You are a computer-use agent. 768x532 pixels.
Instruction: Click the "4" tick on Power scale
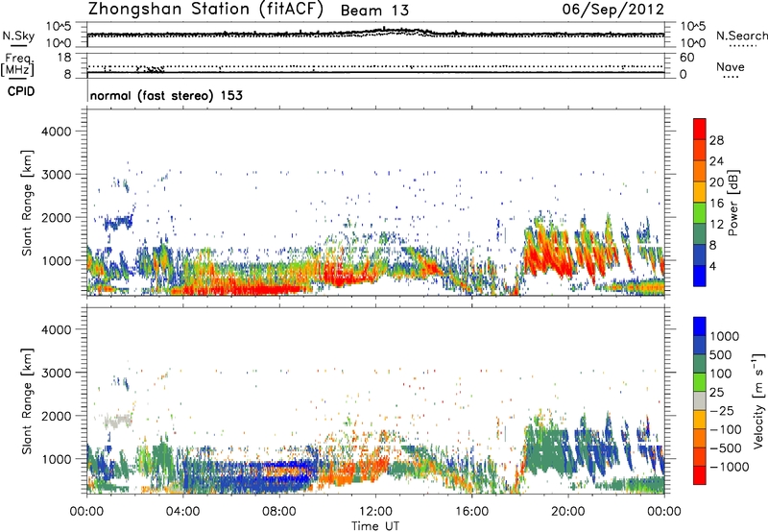713,266
